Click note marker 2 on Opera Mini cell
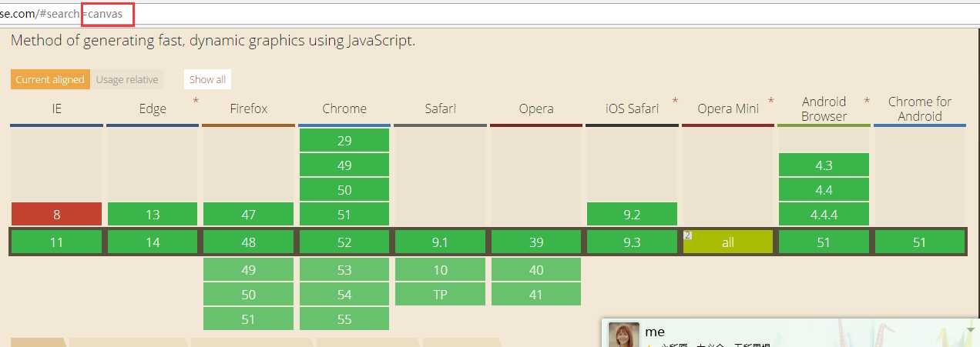This screenshot has width=980, height=347. tap(687, 234)
